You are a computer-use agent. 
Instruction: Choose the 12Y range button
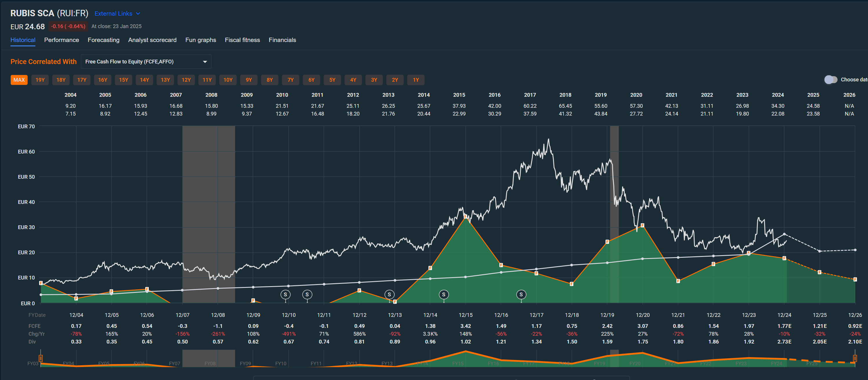point(186,80)
